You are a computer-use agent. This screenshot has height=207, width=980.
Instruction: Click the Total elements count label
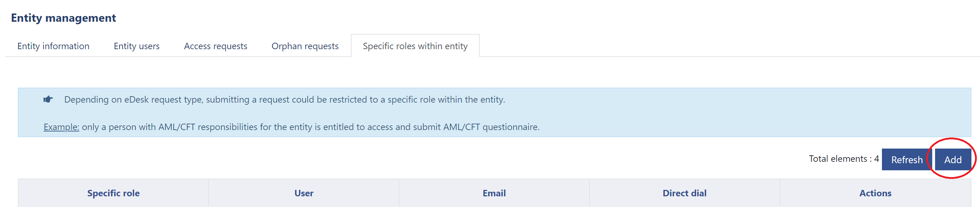(x=843, y=159)
